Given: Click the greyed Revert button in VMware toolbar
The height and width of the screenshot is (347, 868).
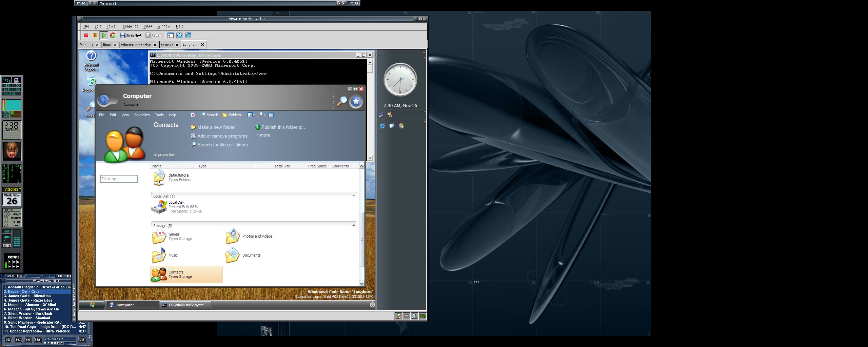Looking at the screenshot, I should click(154, 35).
